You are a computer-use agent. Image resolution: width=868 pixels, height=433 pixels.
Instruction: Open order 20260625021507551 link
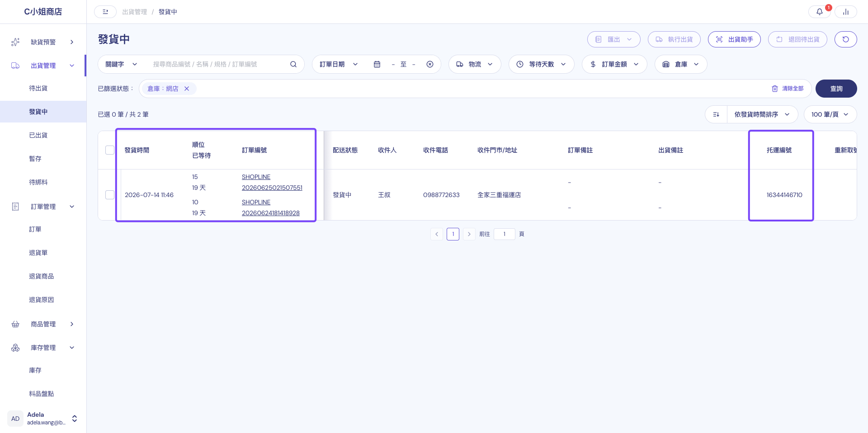272,188
